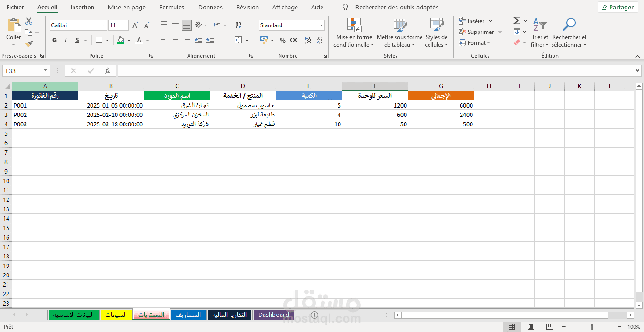Click the Format cells button
The height and width of the screenshot is (332, 644).
[475, 43]
